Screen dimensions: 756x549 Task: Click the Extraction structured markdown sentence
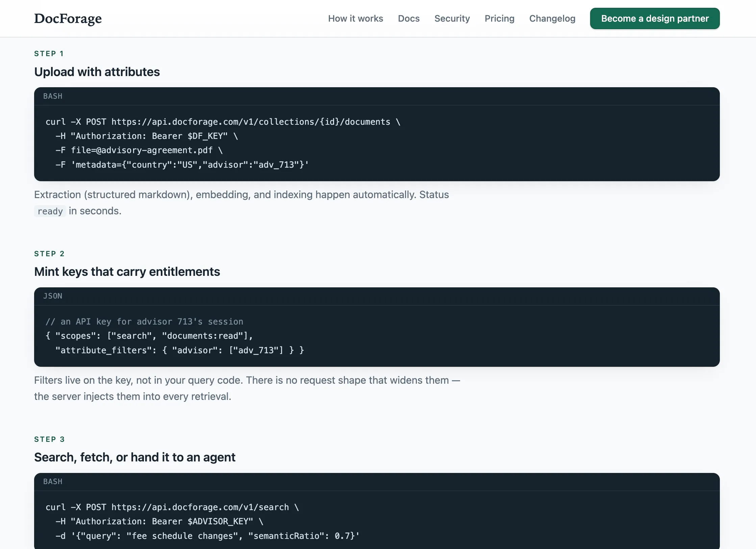click(x=242, y=203)
